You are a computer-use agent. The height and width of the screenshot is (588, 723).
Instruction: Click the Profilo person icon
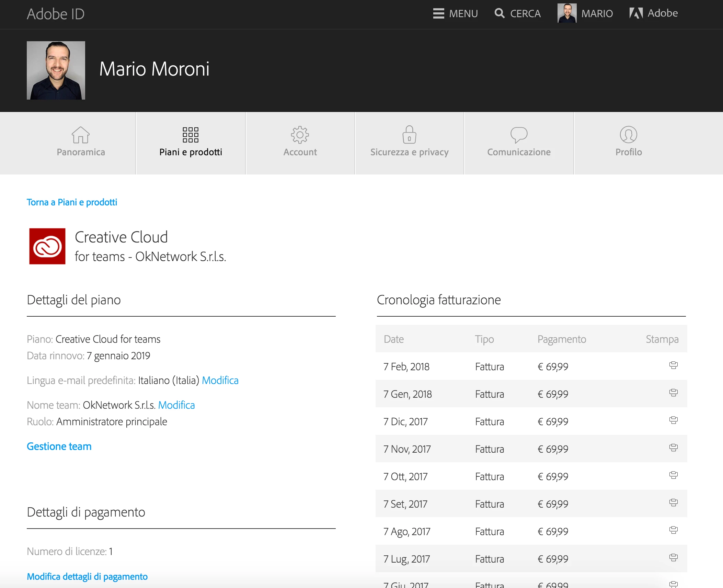629,135
